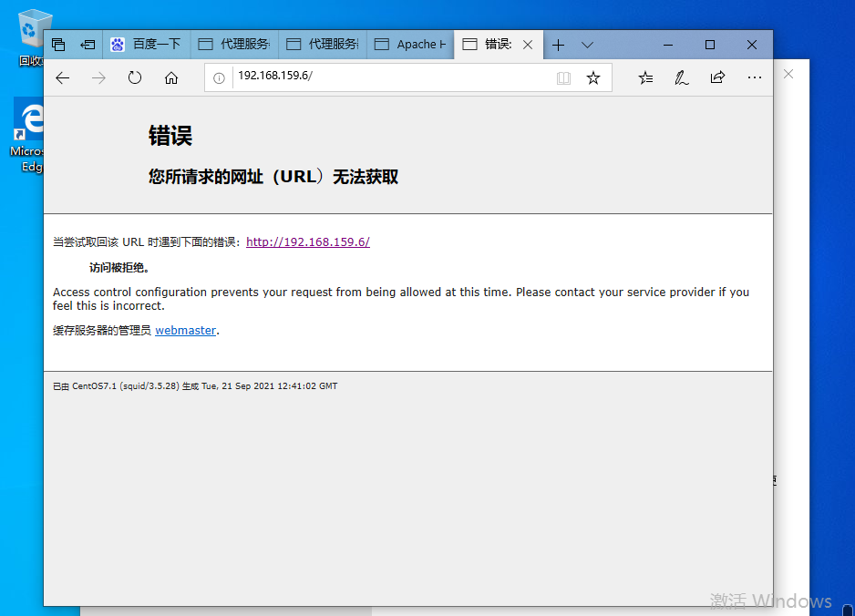The image size is (855, 616).
Task: Close the Edge browser window
Action: tap(752, 45)
